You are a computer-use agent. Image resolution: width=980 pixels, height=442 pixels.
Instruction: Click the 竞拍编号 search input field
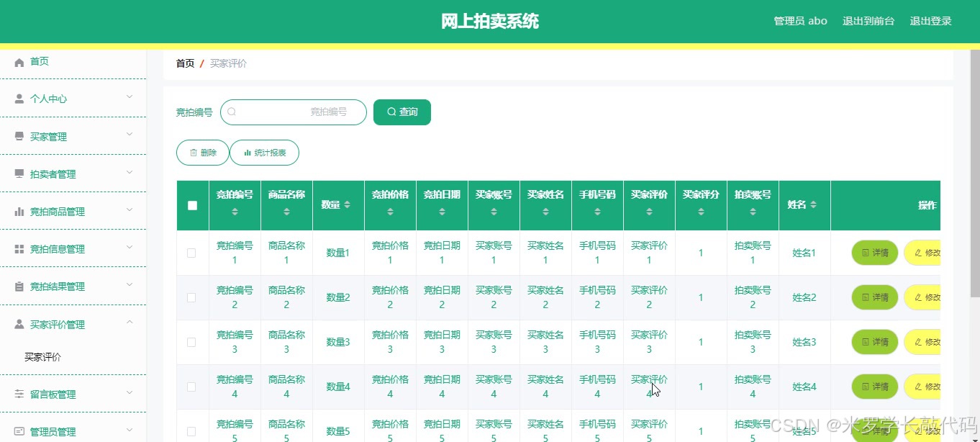pos(302,112)
